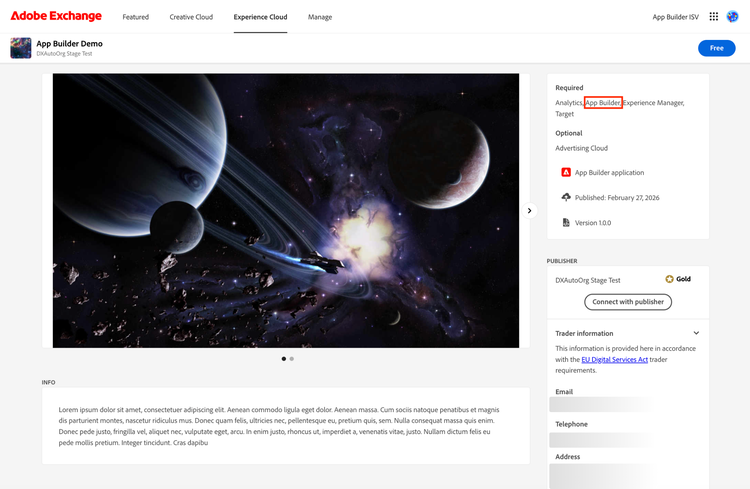Image resolution: width=750 pixels, height=489 pixels.
Task: Click DXAutoOrg Stage Test publisher name in card
Action: (588, 280)
